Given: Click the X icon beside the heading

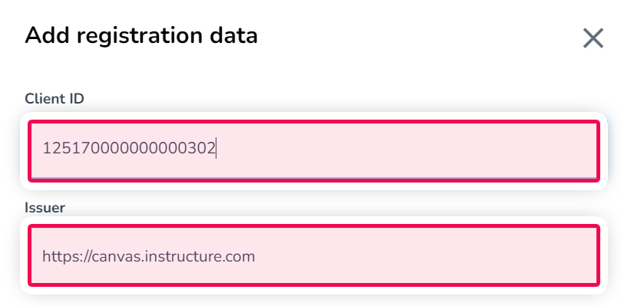Looking at the screenshot, I should pyautogui.click(x=593, y=38).
